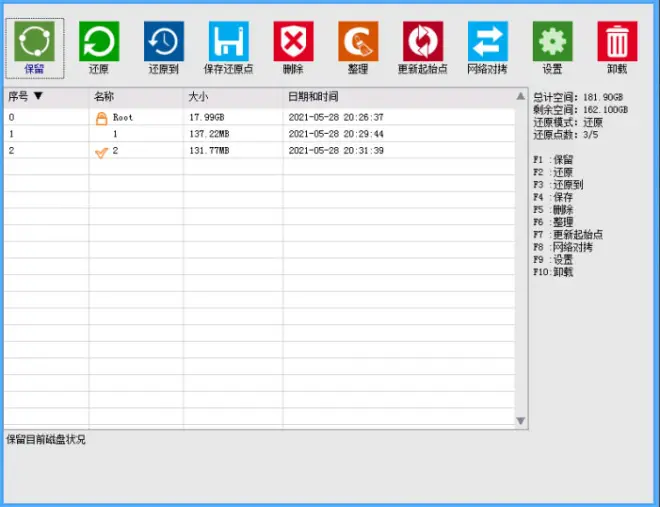Click the 保存还原点 floppy disk icon

coord(229,41)
